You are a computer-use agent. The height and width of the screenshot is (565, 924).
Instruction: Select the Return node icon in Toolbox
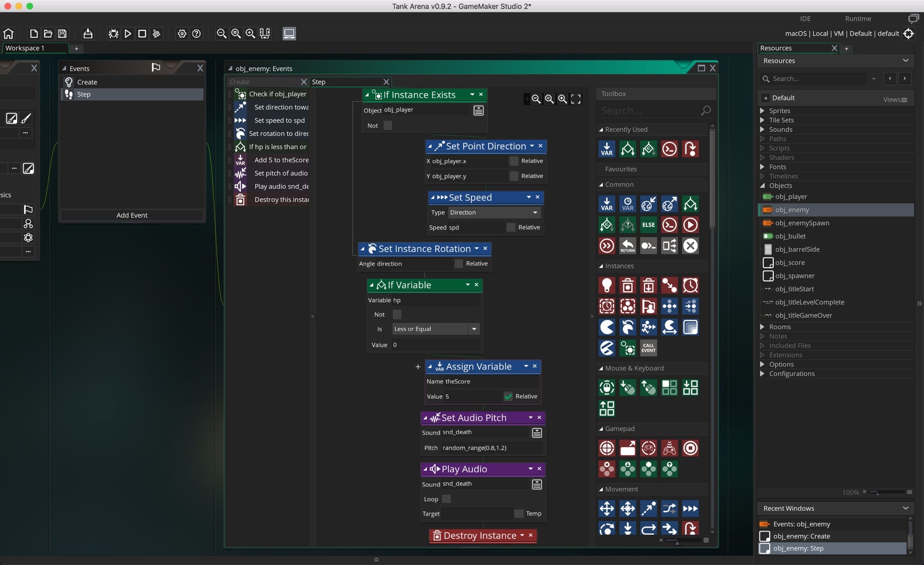coord(628,245)
